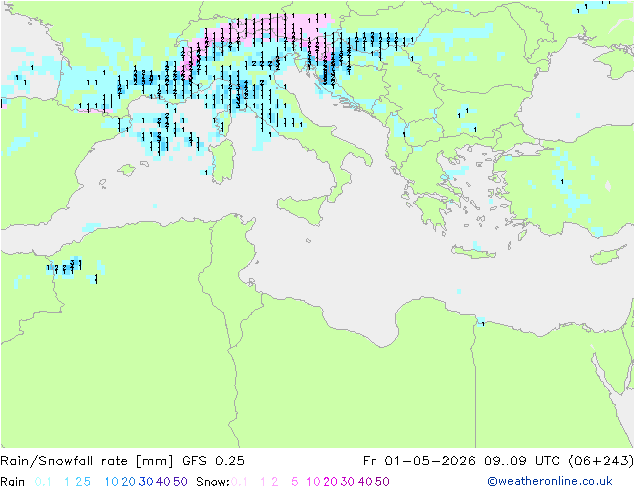
Task: Pick the Rain legend value 40
Action: (x=163, y=482)
